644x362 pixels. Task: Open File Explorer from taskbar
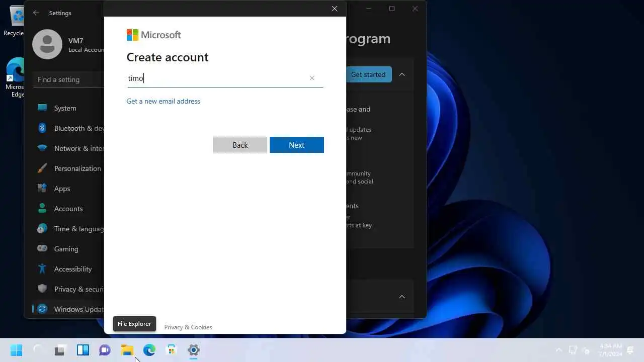coord(127,350)
